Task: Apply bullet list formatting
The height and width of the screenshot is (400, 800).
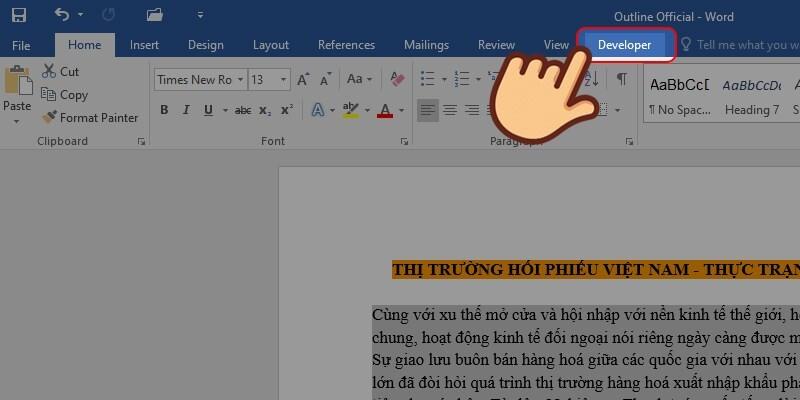Action: (428, 79)
